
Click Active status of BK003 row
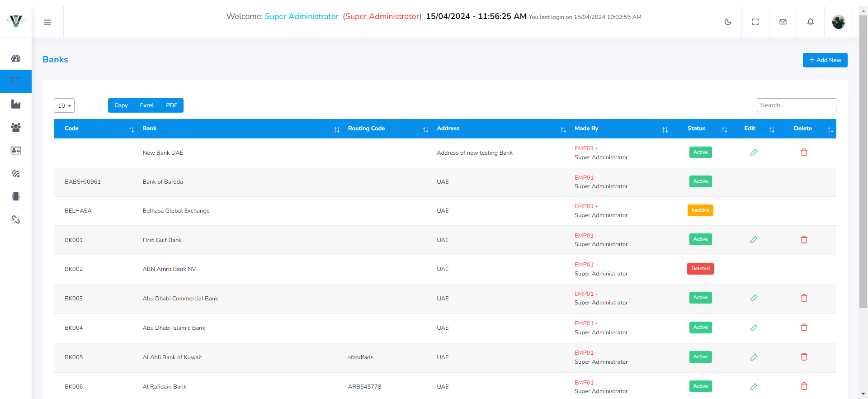(701, 298)
